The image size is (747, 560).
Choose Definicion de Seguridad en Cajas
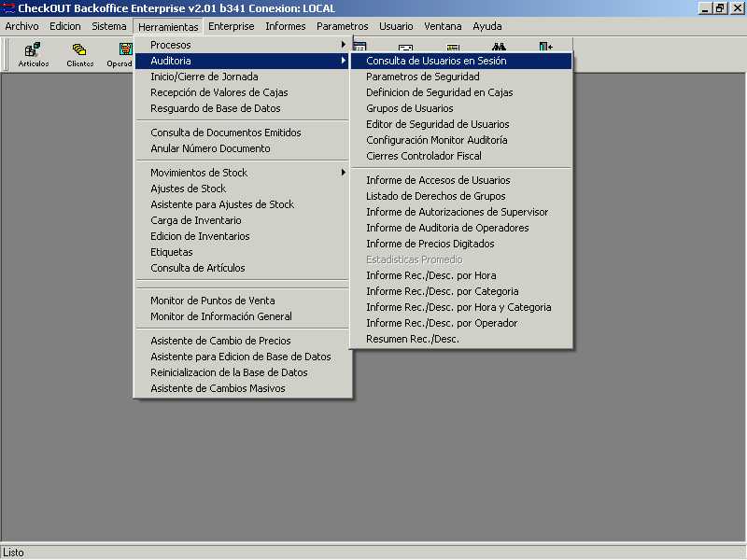pyautogui.click(x=461, y=92)
